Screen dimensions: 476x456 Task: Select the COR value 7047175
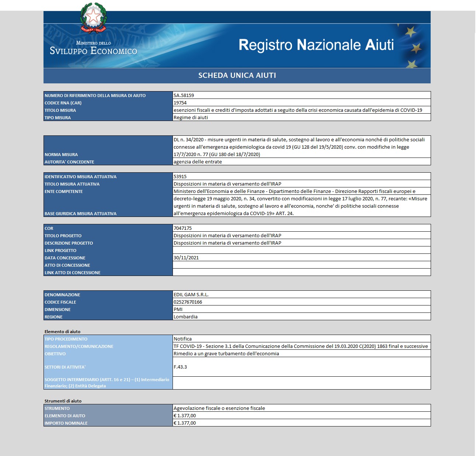[x=183, y=228]
